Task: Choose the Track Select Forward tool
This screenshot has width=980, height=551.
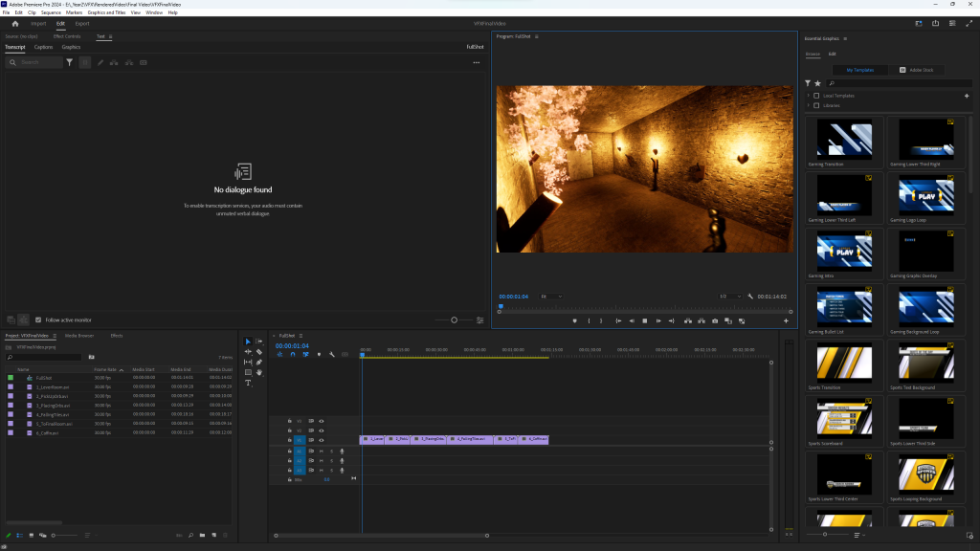Action: pos(259,342)
